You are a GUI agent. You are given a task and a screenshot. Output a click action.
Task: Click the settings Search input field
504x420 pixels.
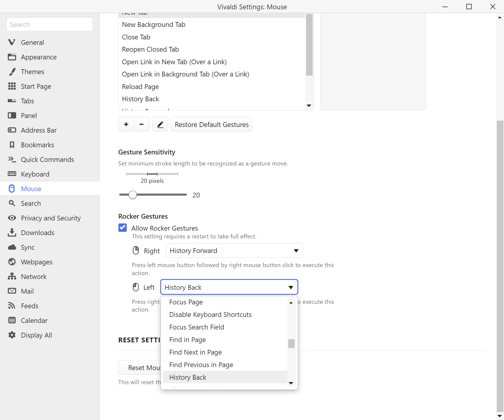click(x=50, y=24)
